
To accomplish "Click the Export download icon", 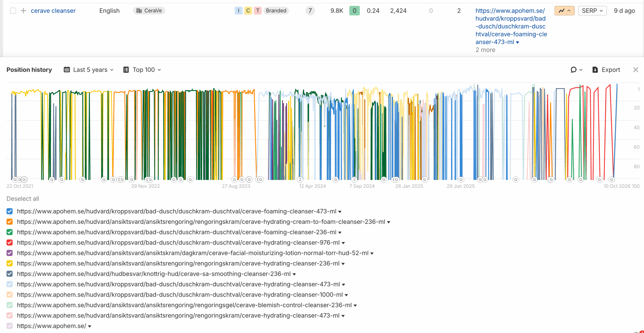I will [x=595, y=70].
